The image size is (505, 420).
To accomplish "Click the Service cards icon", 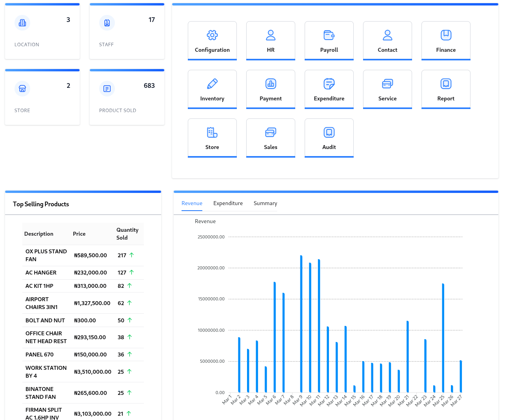I will tap(387, 84).
